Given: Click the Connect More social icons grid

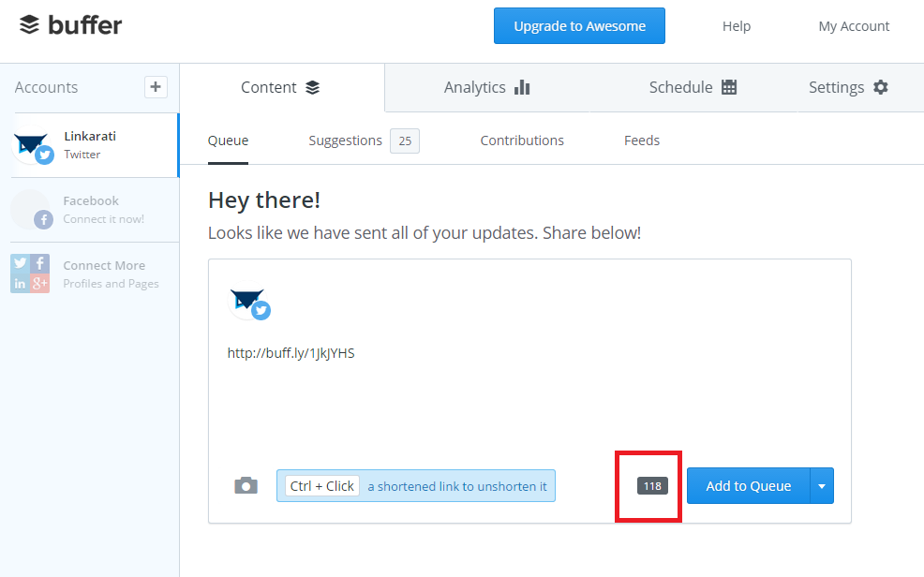Looking at the screenshot, I should pyautogui.click(x=30, y=274).
